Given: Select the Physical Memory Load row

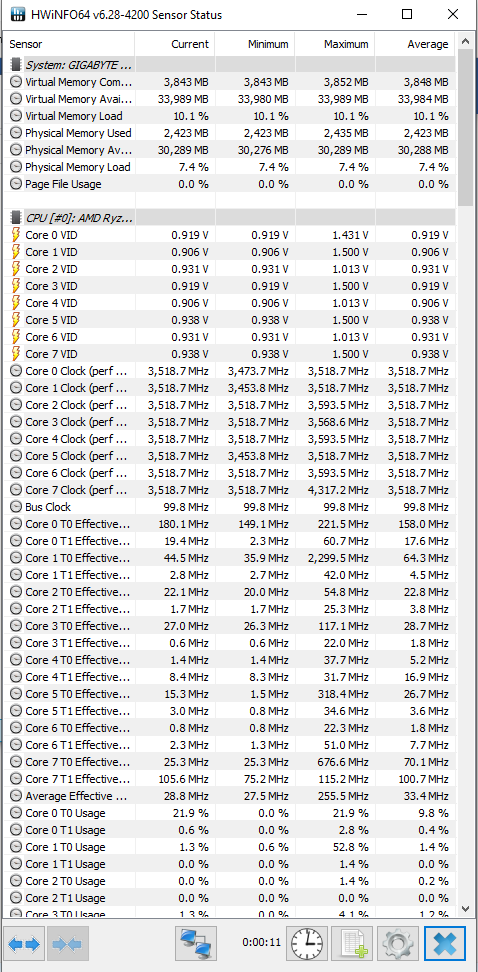Looking at the screenshot, I should 232,167.
